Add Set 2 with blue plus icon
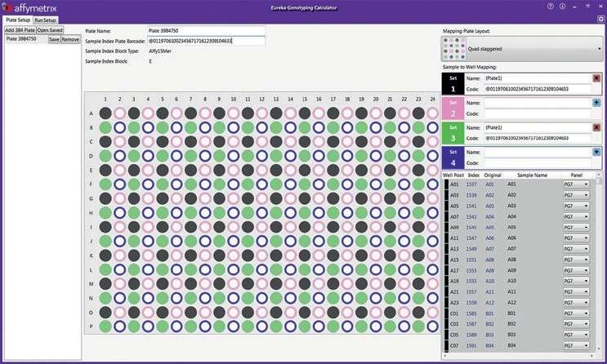This screenshot has height=364, width=607. tap(596, 103)
